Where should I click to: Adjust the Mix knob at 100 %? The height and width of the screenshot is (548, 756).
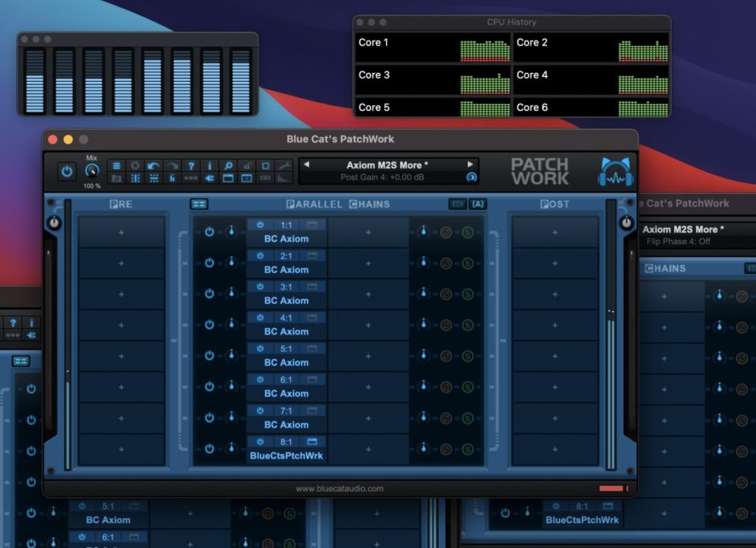(x=92, y=171)
